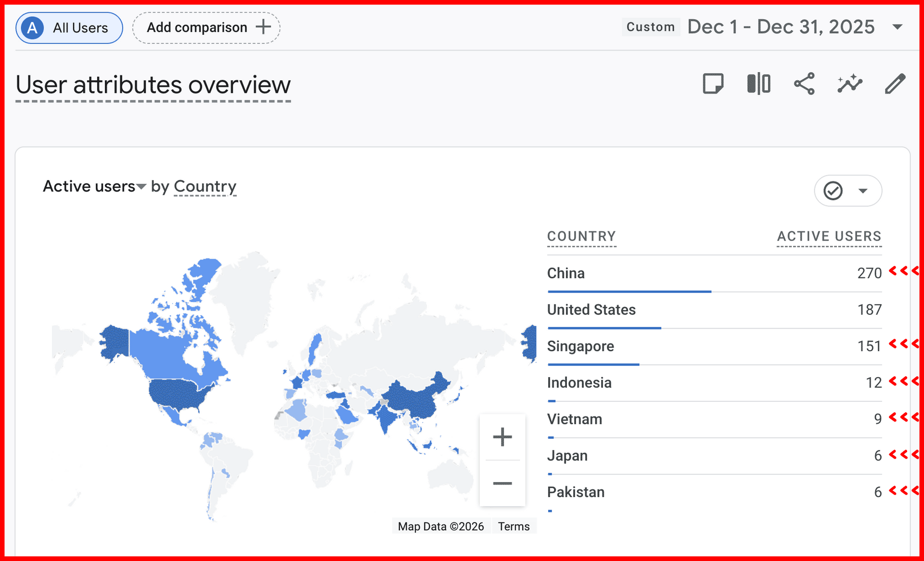The width and height of the screenshot is (924, 561).
Task: Click the User attributes overview title
Action: coord(153,85)
